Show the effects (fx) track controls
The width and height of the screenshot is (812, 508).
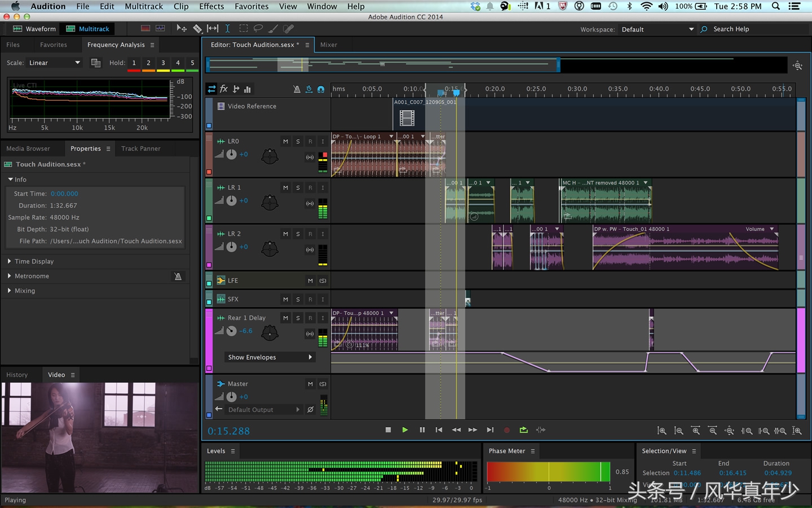[224, 89]
